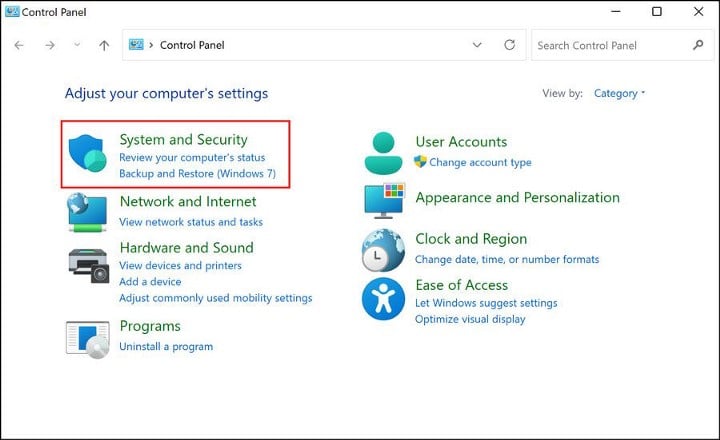Image resolution: width=720 pixels, height=440 pixels.
Task: Select Change account type link
Action: pos(480,162)
